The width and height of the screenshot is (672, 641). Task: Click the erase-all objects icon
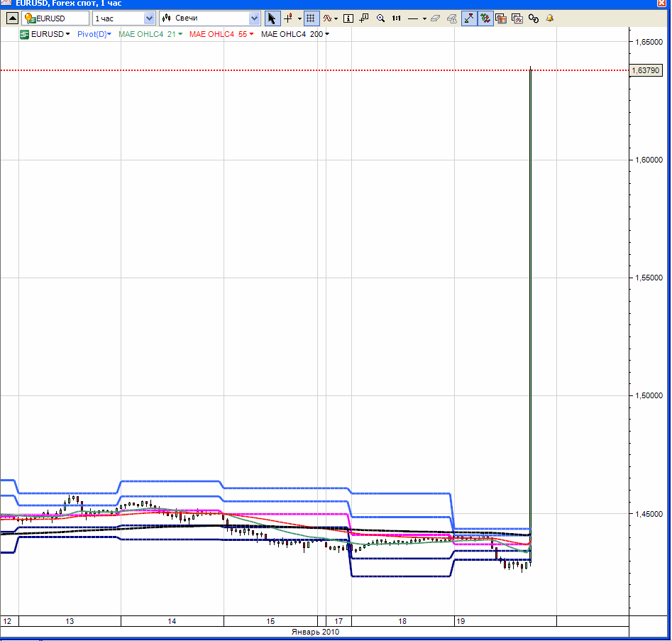click(x=452, y=18)
